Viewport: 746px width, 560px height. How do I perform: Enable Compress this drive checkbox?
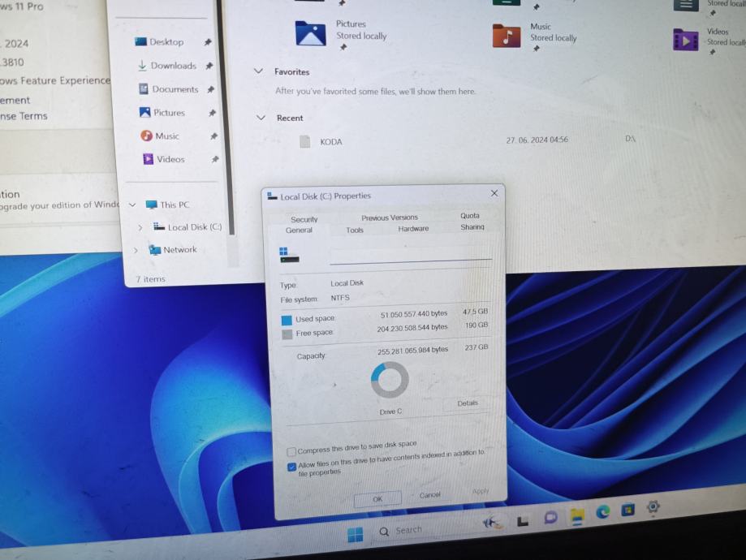pos(292,451)
